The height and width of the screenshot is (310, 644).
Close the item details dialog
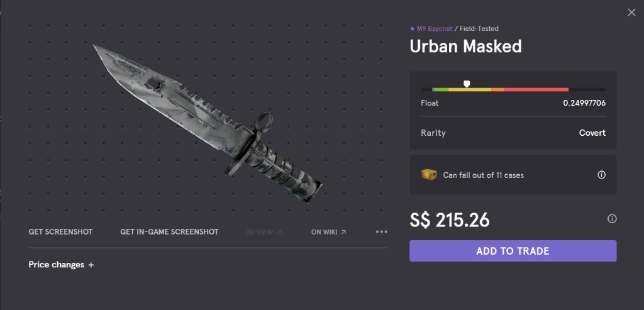(x=631, y=13)
